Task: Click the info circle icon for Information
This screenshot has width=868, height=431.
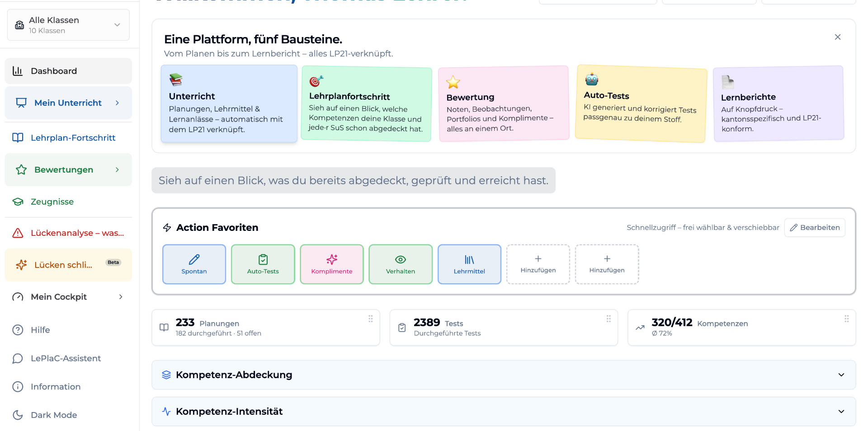Action: [18, 387]
